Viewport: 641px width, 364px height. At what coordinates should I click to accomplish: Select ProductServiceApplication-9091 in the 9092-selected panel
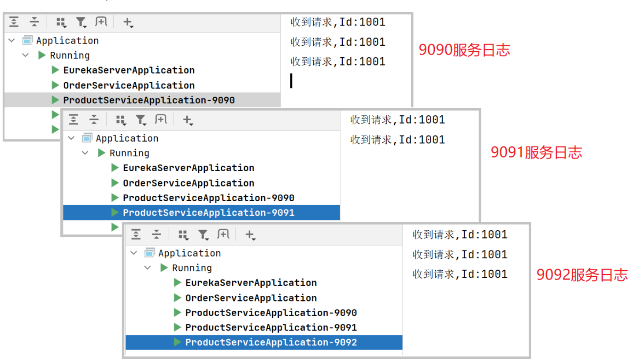(271, 328)
